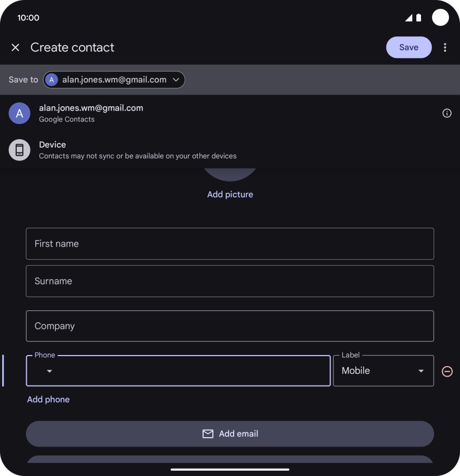Click the Surname field
Image resolution: width=460 pixels, height=476 pixels.
pyautogui.click(x=230, y=281)
